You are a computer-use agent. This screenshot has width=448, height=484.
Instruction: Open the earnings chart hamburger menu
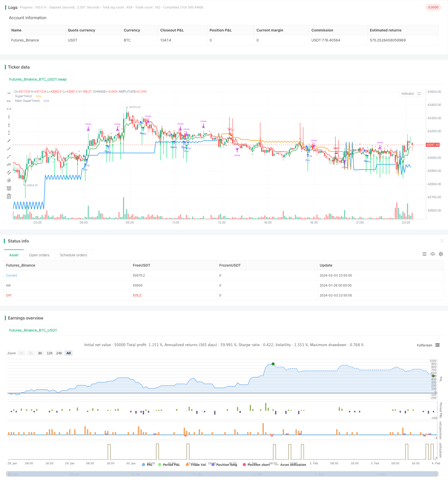click(x=438, y=345)
